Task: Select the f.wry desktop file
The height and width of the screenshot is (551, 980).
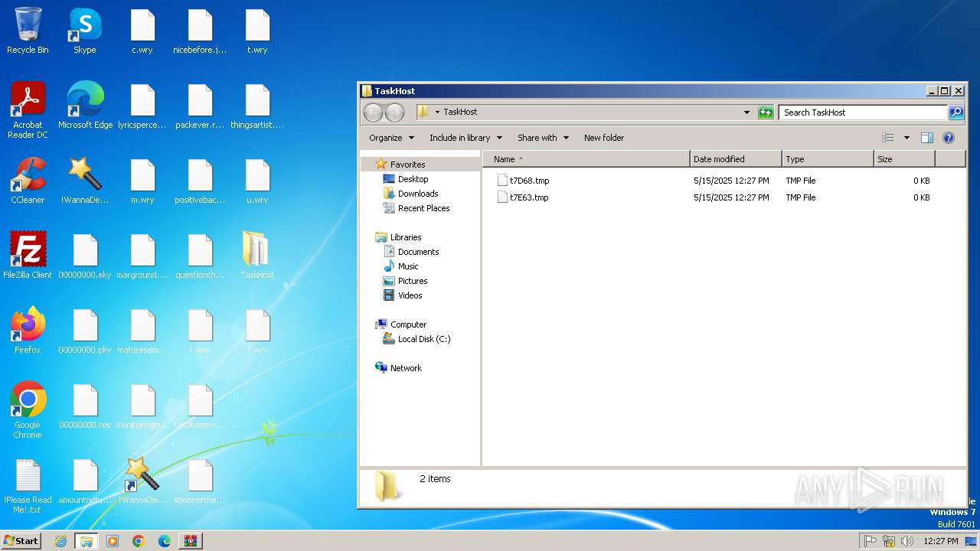Action: (257, 331)
